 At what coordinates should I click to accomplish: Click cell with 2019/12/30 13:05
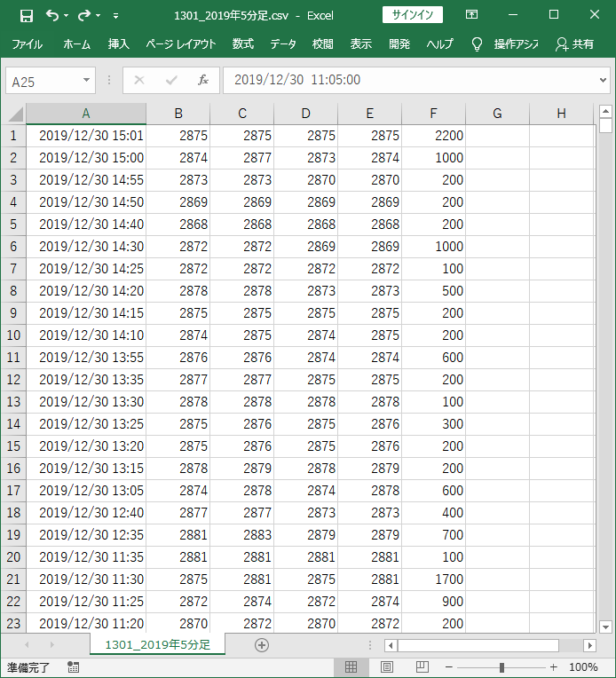(x=86, y=491)
